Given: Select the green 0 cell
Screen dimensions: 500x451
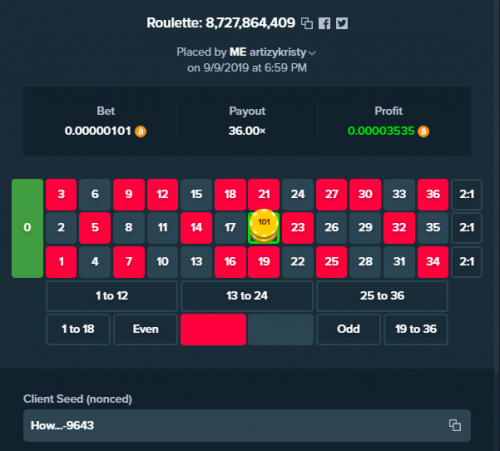Looking at the screenshot, I should click(27, 228).
